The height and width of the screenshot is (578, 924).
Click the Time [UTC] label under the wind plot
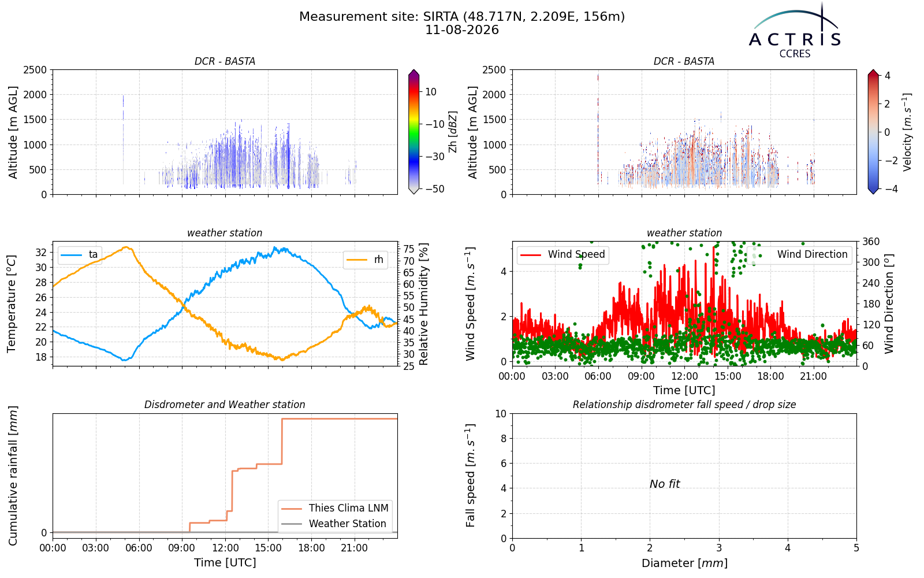[x=684, y=390]
